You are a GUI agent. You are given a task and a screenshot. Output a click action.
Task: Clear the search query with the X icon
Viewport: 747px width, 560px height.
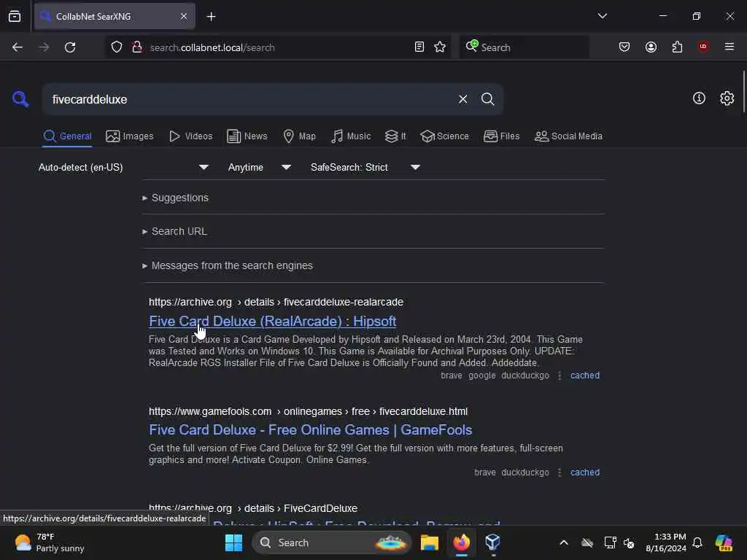click(x=462, y=99)
